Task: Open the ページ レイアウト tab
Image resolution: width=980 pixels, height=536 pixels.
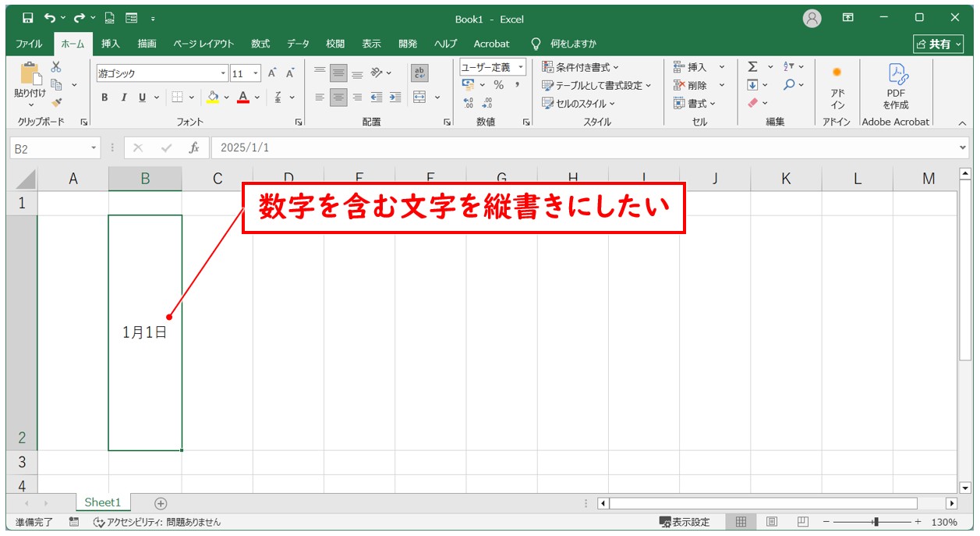Action: [x=203, y=44]
